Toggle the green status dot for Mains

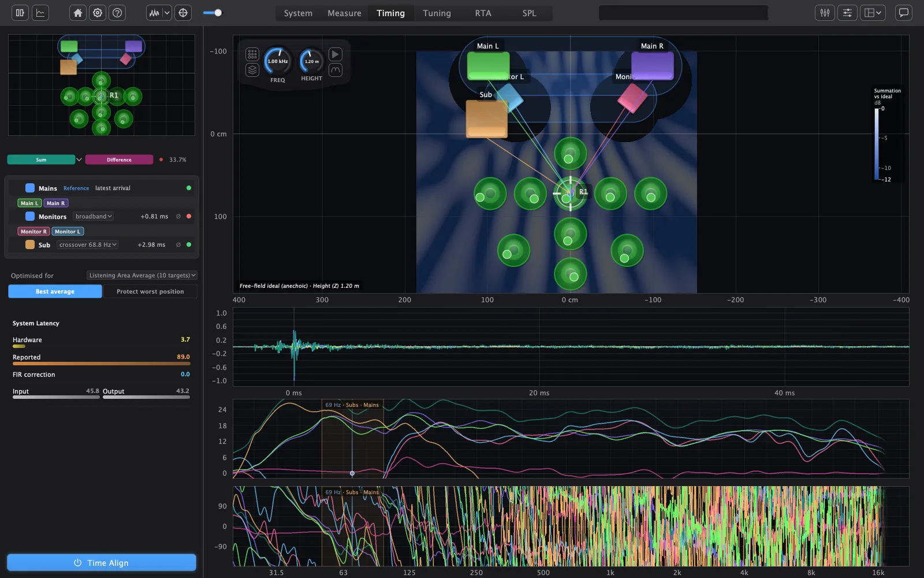click(189, 188)
